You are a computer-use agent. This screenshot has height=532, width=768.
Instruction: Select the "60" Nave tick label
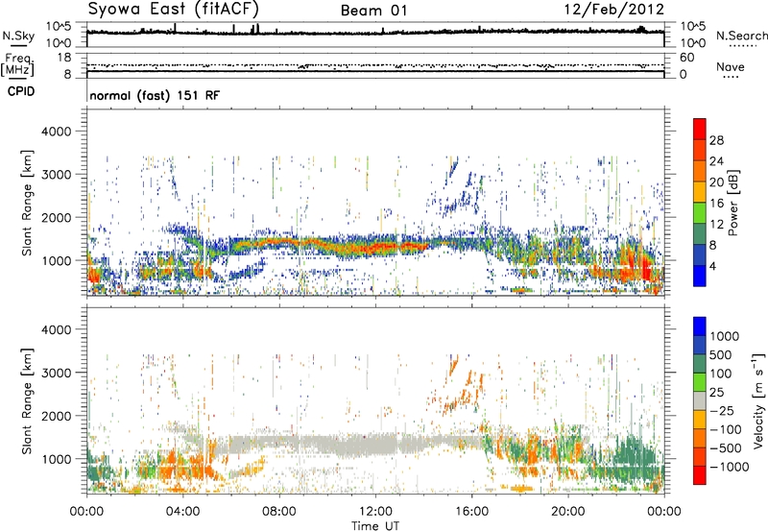pyautogui.click(x=686, y=58)
